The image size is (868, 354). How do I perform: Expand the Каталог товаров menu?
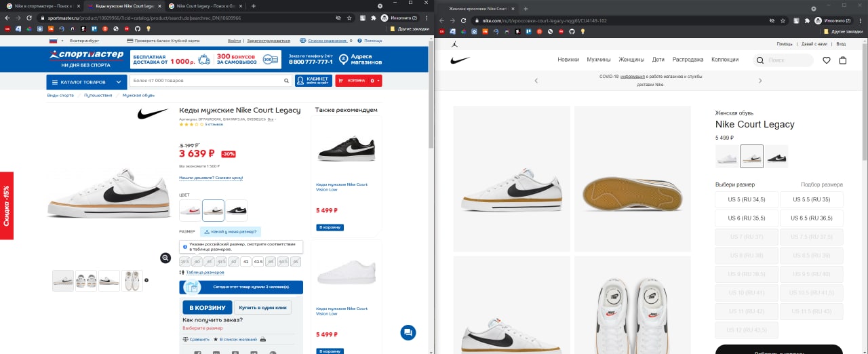(x=87, y=81)
